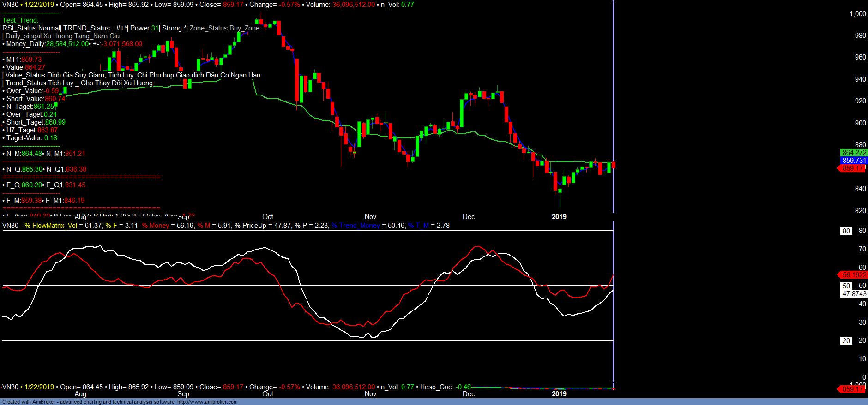This screenshot has width=868, height=405.
Task: Click the blue 859.731 price tag
Action: pos(854,161)
